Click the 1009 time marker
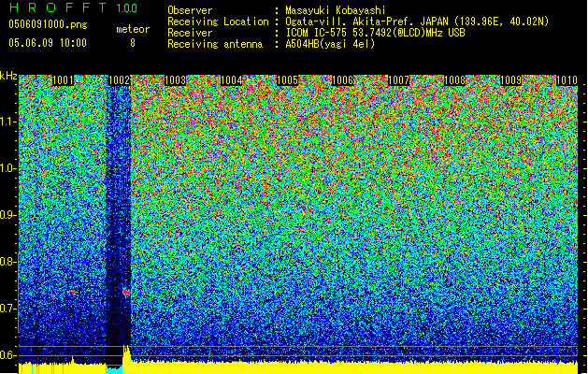Screen dimensions: 588x374 510,80
